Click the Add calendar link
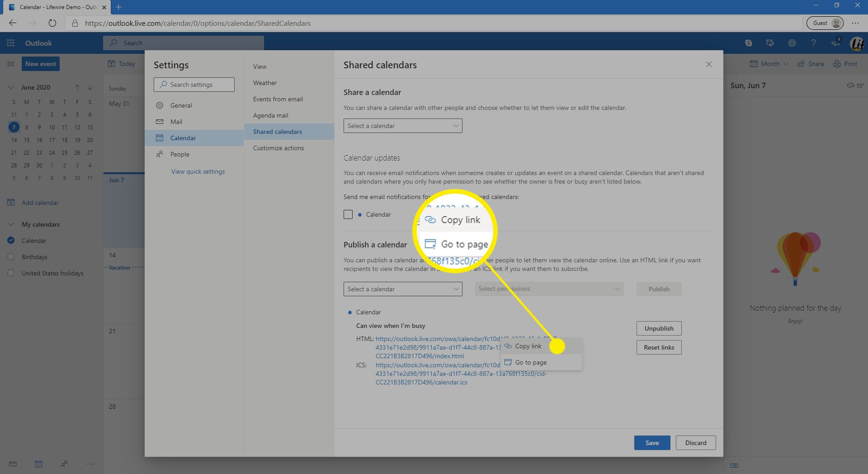Viewport: 868px width, 474px height. click(x=40, y=203)
